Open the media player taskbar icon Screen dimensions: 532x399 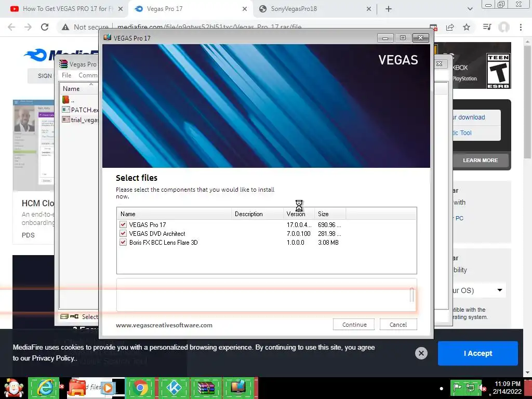(x=108, y=388)
